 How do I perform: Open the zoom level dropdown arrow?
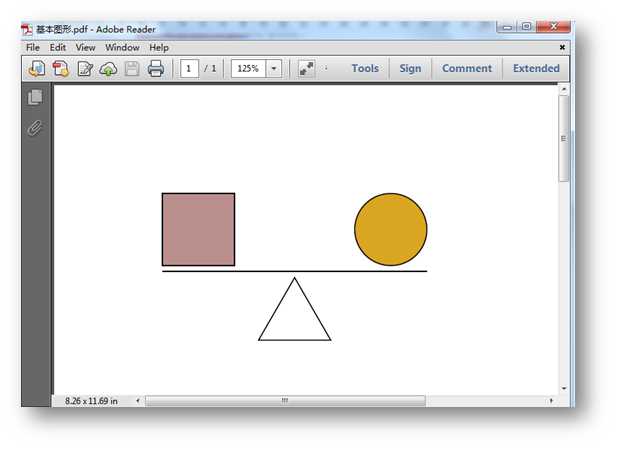pos(274,68)
